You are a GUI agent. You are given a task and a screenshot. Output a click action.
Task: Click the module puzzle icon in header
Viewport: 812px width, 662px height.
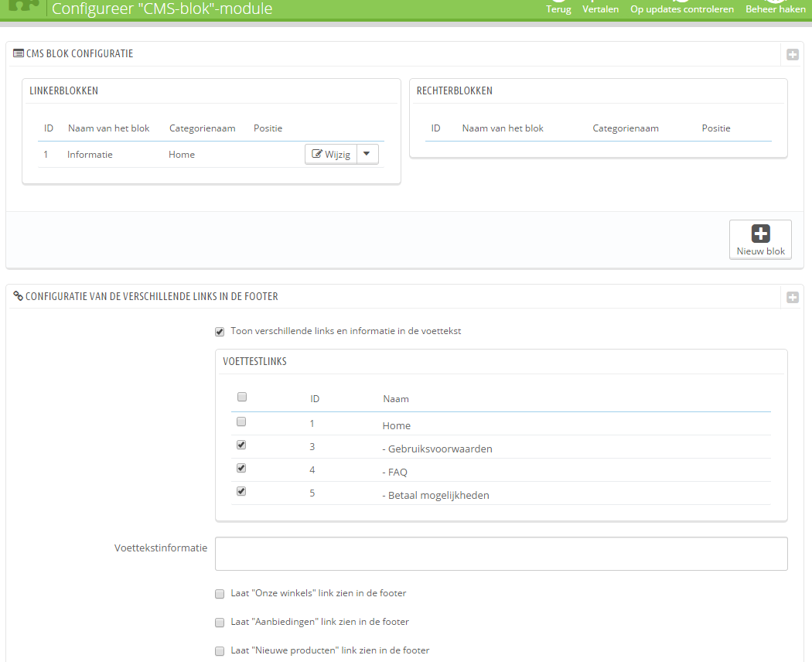[24, 5]
